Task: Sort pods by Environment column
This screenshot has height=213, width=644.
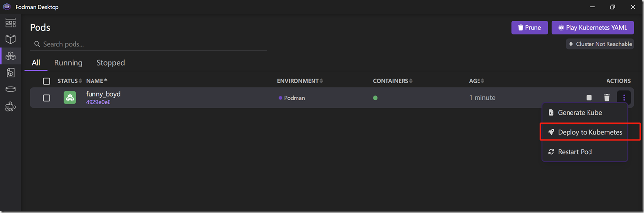Action: [x=299, y=81]
